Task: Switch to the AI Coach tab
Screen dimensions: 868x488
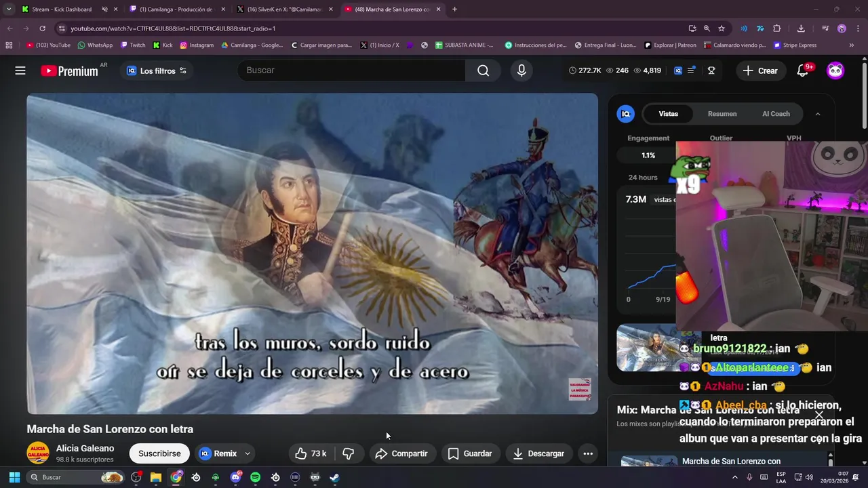Action: coord(776,114)
